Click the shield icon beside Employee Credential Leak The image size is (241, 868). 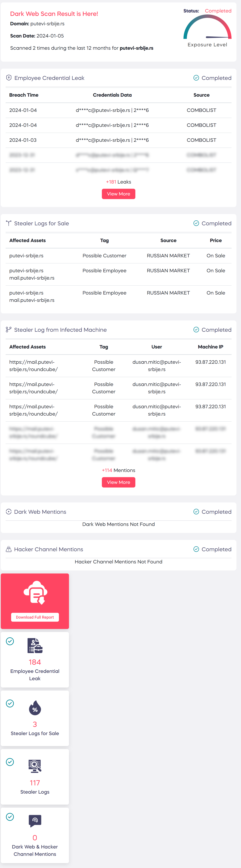coord(9,78)
